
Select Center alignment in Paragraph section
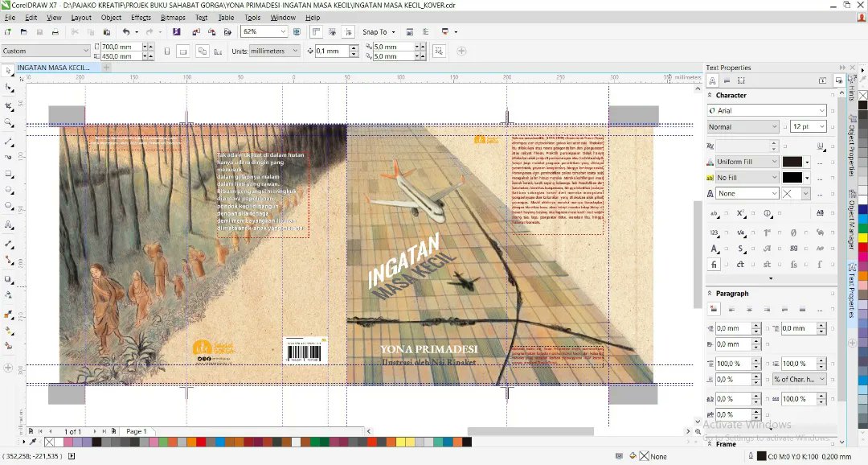[x=750, y=309]
